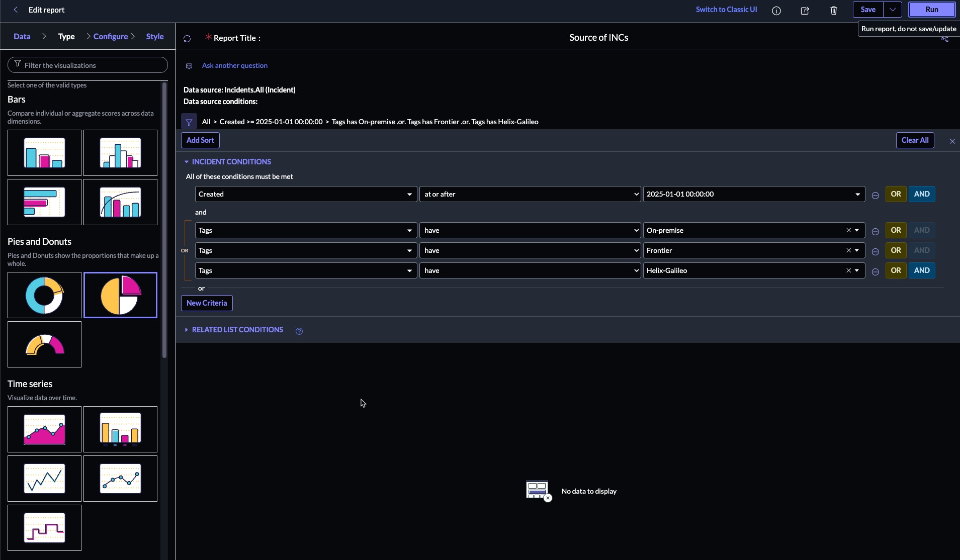The height and width of the screenshot is (560, 960).
Task: Click the filter funnel icon beside breadcrumb
Action: [x=189, y=122]
